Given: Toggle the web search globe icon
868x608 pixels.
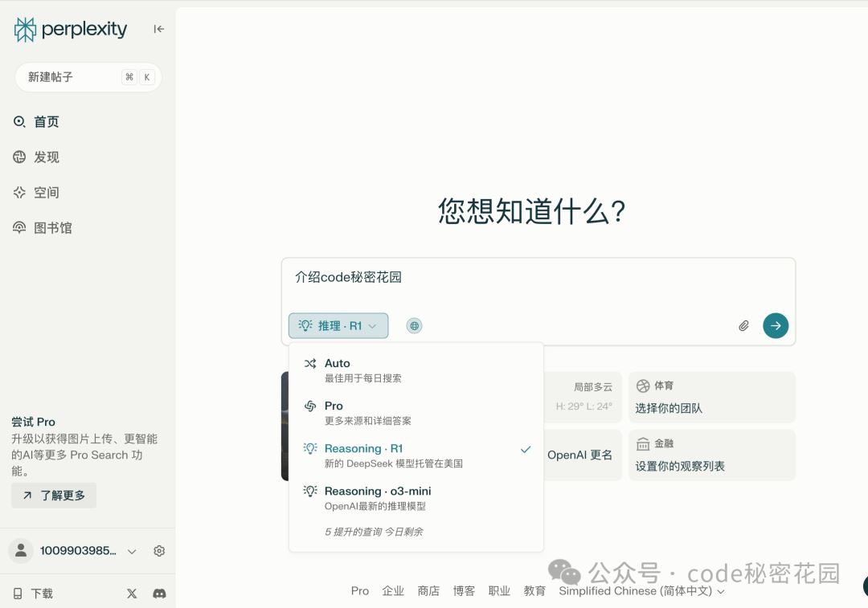Looking at the screenshot, I should [x=414, y=326].
